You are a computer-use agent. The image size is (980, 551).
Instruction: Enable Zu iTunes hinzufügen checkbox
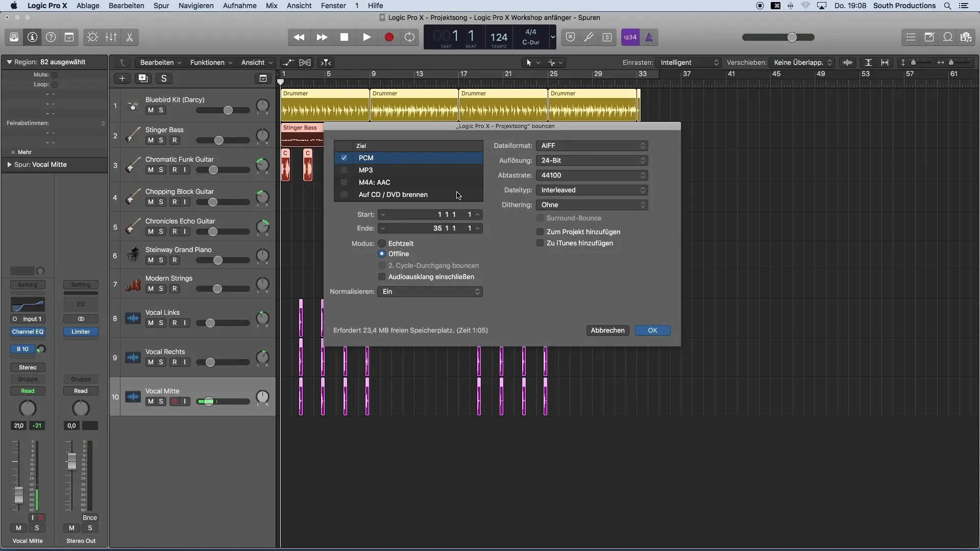[x=540, y=243]
